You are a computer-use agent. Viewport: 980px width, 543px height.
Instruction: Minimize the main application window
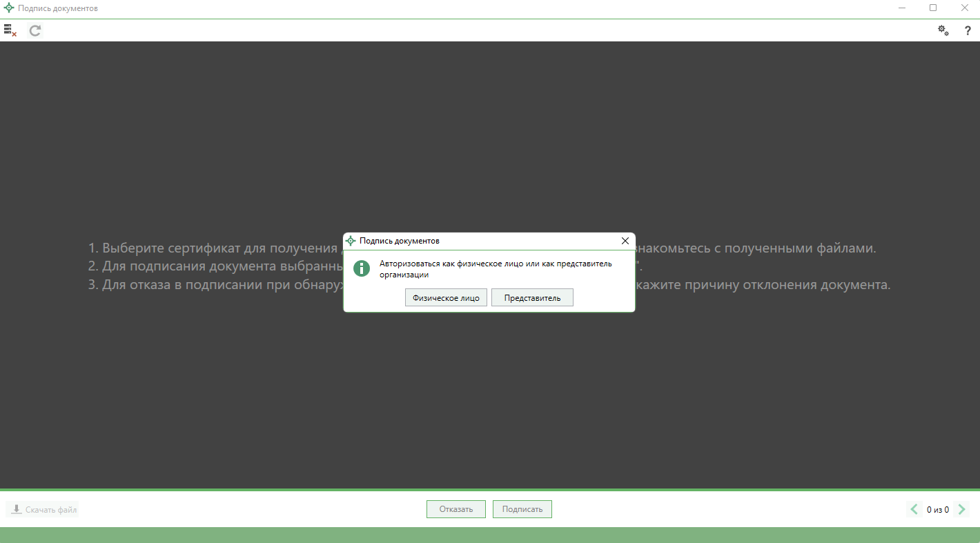pyautogui.click(x=902, y=8)
